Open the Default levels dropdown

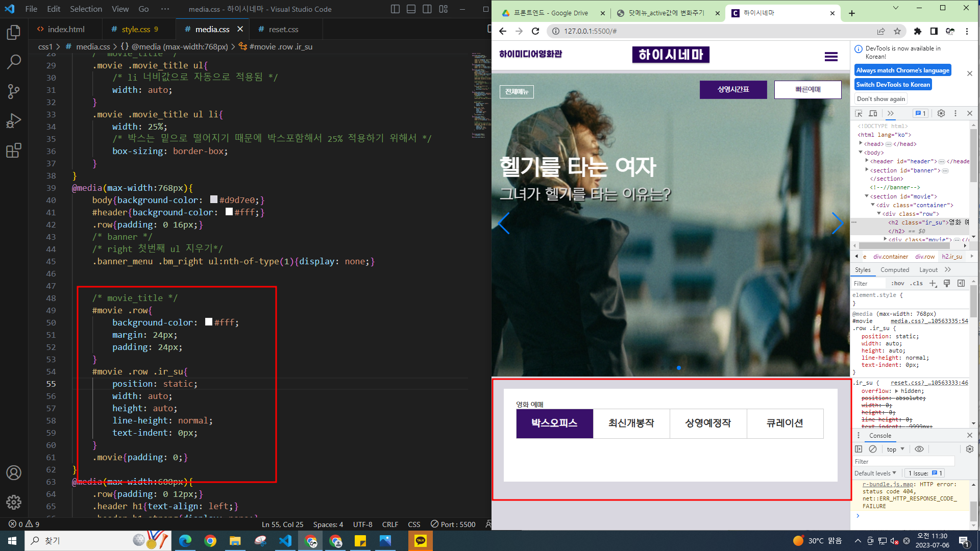[x=875, y=473]
